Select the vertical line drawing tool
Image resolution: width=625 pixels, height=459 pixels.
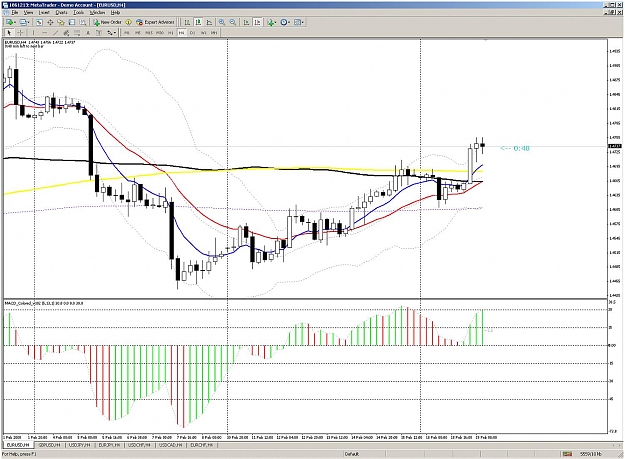coord(33,33)
